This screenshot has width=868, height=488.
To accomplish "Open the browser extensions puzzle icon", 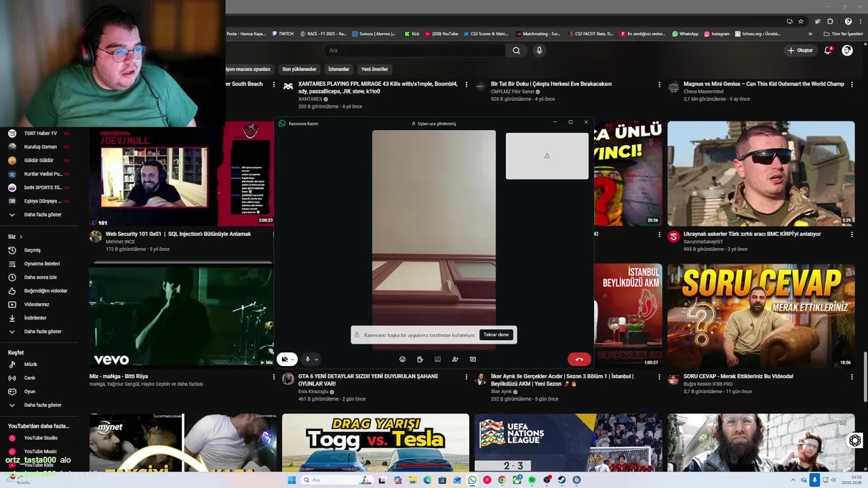I will [829, 21].
